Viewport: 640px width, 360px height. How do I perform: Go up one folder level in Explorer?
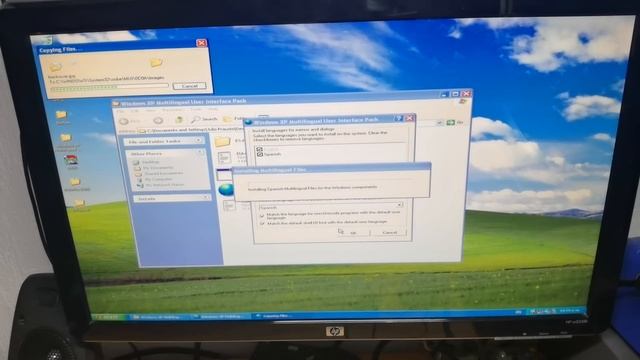point(178,120)
